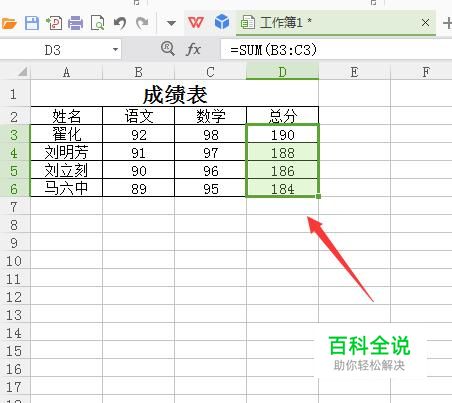Click the title cell 成绩表
Image resolution: width=452 pixels, height=403 pixels.
tap(175, 94)
